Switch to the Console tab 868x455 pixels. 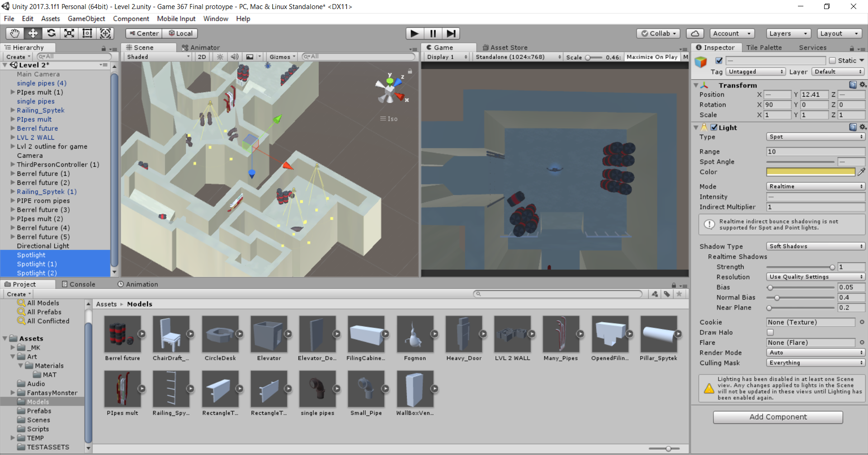(79, 284)
